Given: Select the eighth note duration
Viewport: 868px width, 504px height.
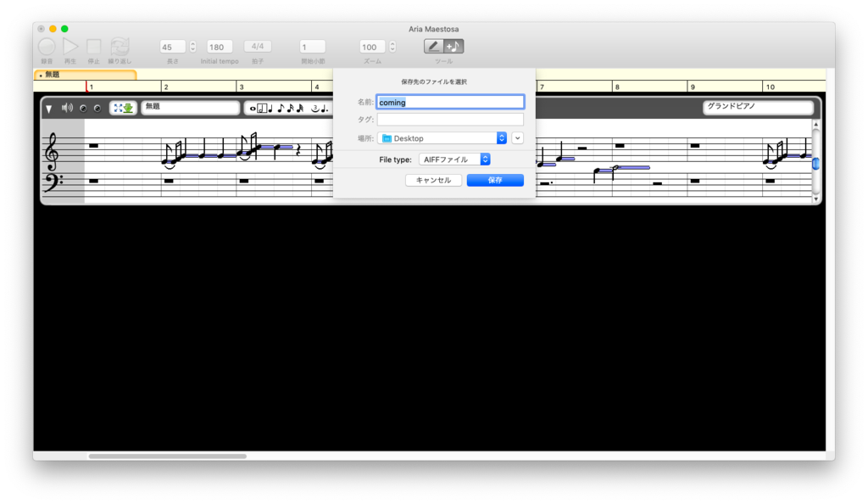Looking at the screenshot, I should coord(281,108).
